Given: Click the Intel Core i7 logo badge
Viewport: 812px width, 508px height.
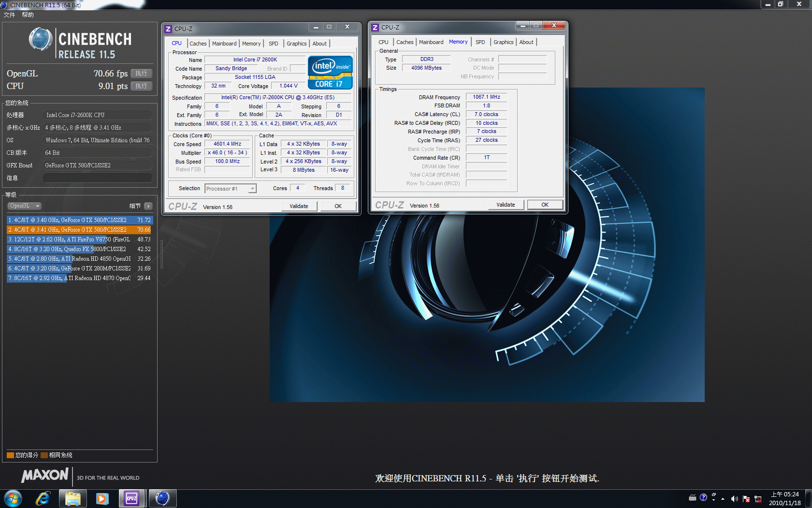Looking at the screenshot, I should (330, 73).
